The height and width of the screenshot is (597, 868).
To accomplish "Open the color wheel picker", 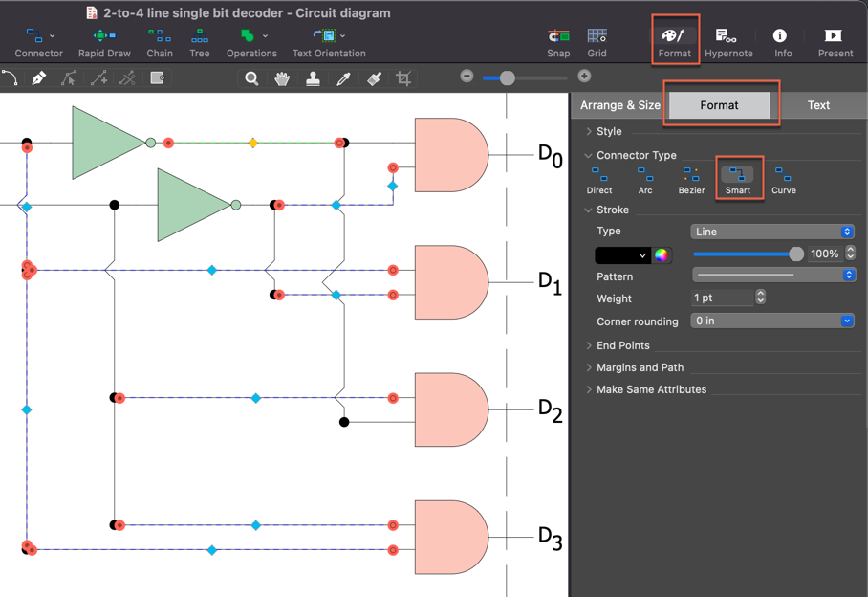I will 661,255.
